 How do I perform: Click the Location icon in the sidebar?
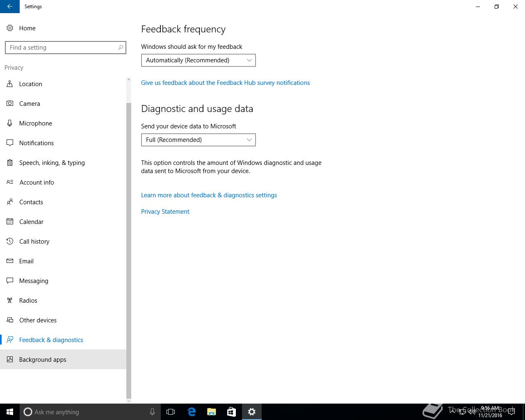(10, 84)
